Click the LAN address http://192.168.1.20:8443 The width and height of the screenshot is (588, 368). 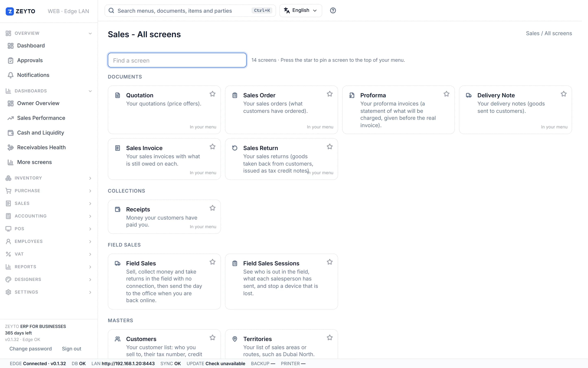tap(128, 363)
